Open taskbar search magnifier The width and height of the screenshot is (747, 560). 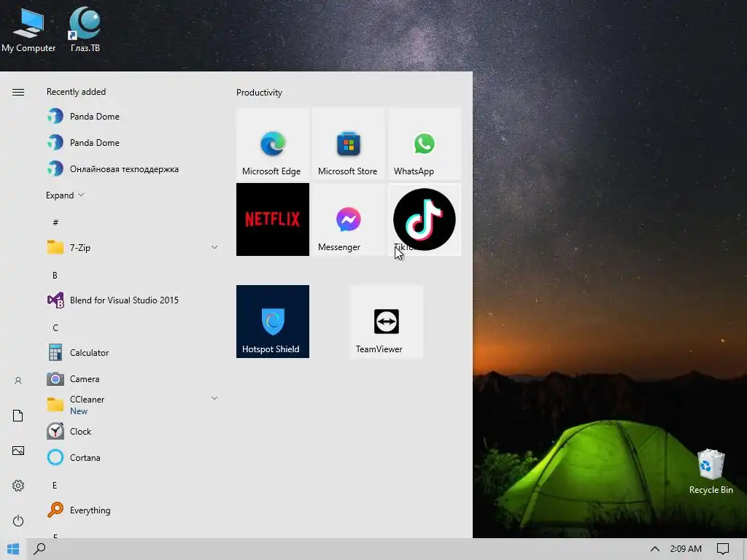coord(39,549)
